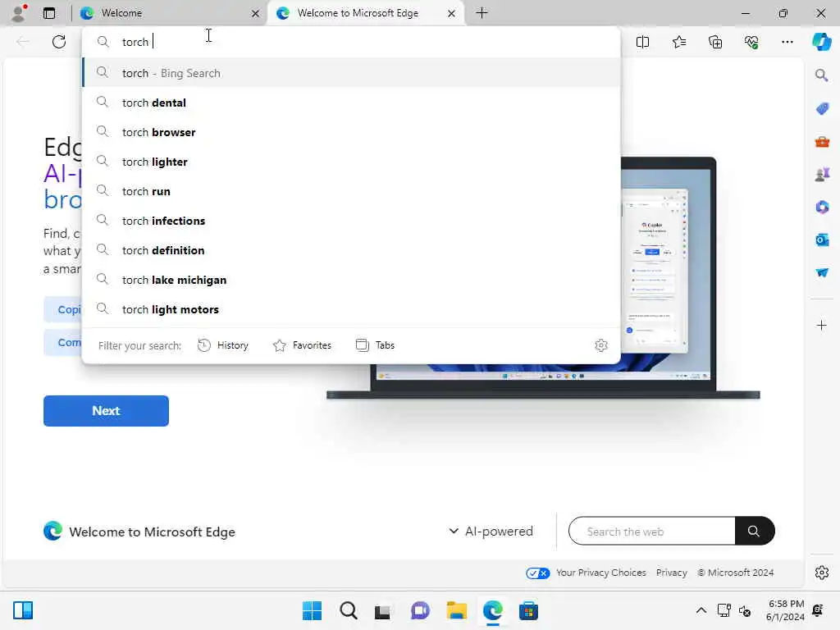This screenshot has width=840, height=630.
Task: Click the New tab plus button
Action: pos(482,13)
